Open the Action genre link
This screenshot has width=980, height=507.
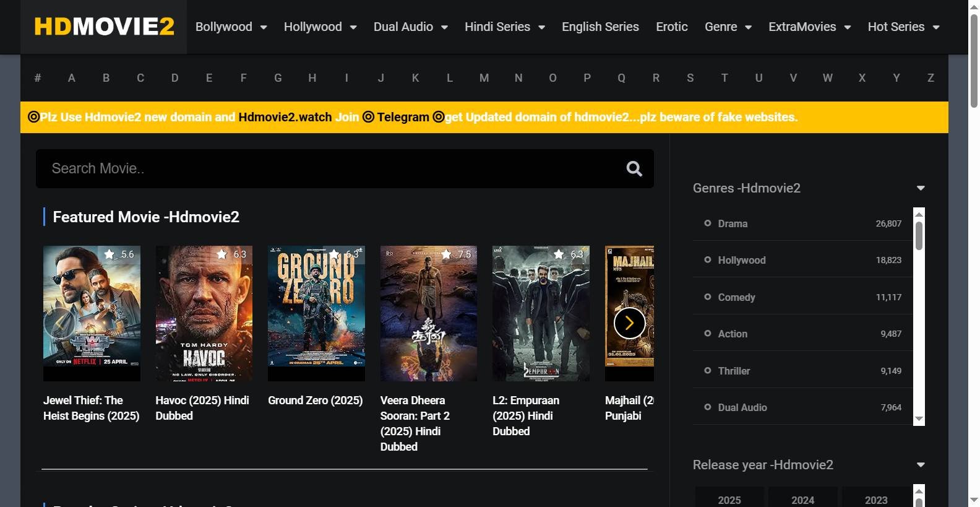point(733,334)
